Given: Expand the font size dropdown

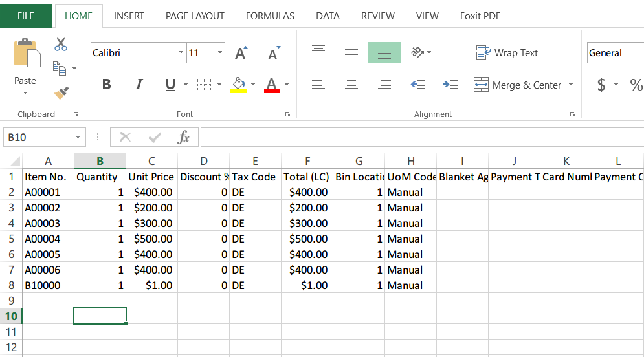Looking at the screenshot, I should click(220, 53).
